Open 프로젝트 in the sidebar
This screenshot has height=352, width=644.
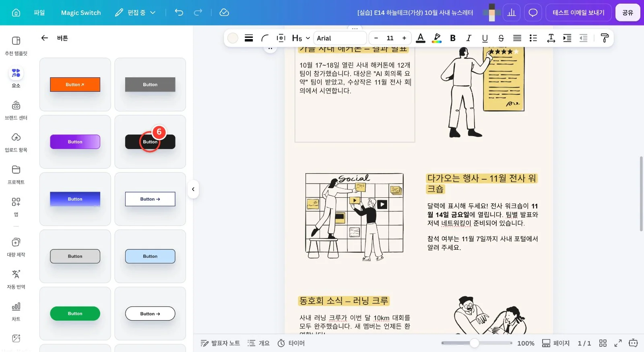(x=16, y=175)
